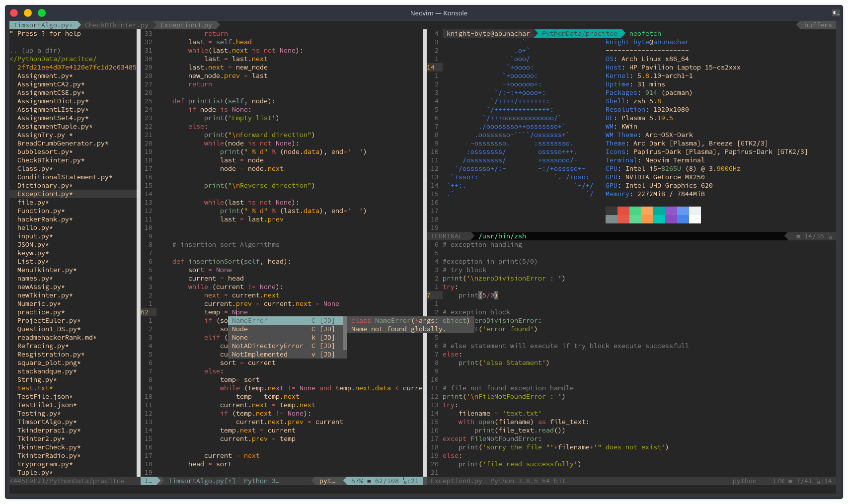848x504 pixels.
Task: Click the knight-byte@abunachar prompt segment
Action: [488, 33]
